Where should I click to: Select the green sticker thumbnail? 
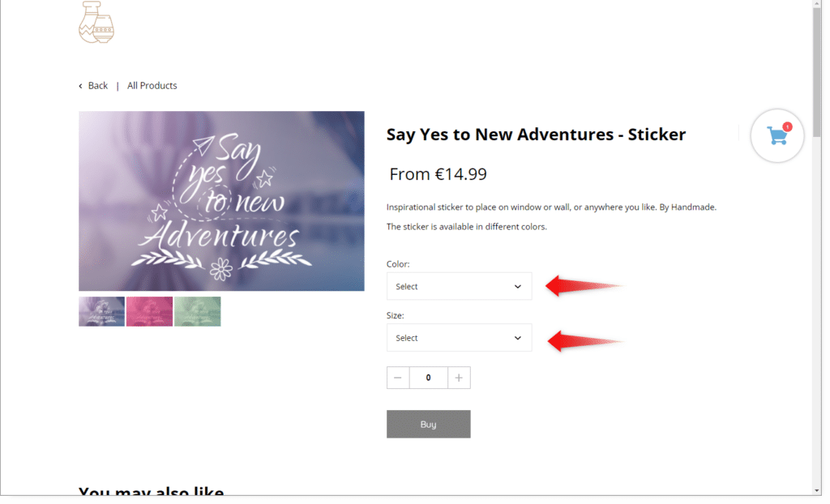tap(198, 312)
